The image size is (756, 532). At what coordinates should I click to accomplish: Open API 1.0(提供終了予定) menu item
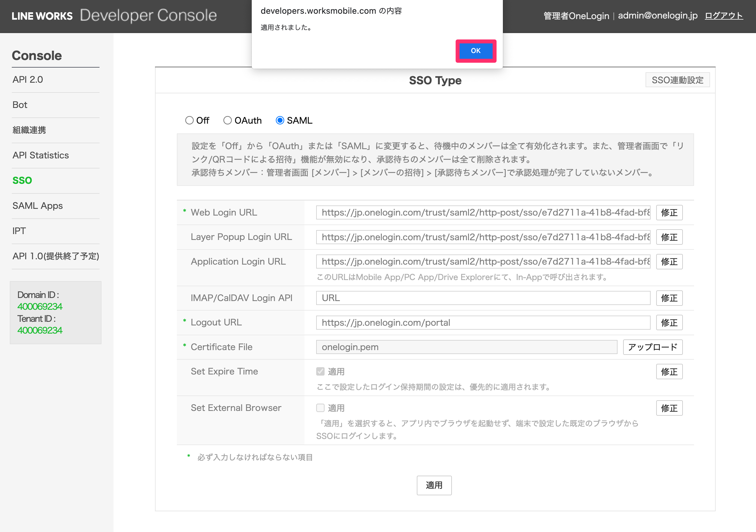[x=56, y=256]
